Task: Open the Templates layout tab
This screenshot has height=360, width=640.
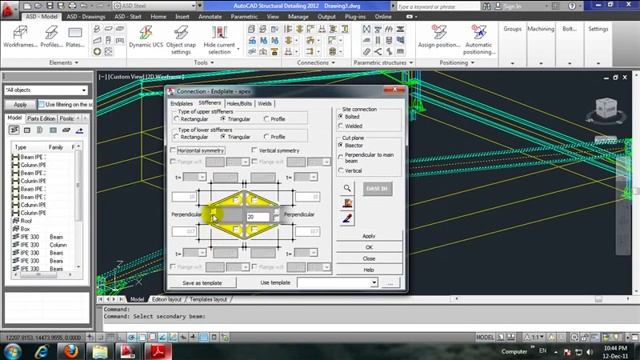Action: tap(208, 299)
